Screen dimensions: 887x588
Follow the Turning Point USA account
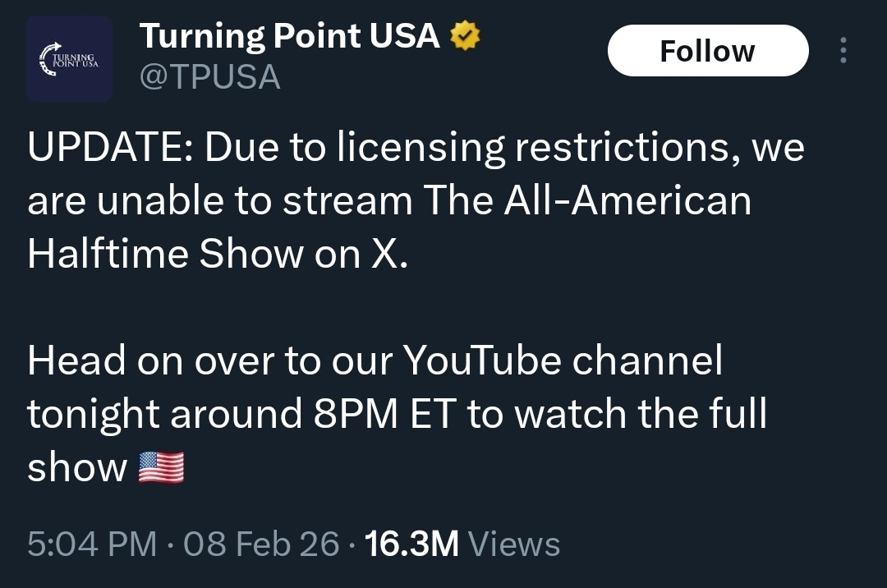(x=707, y=51)
